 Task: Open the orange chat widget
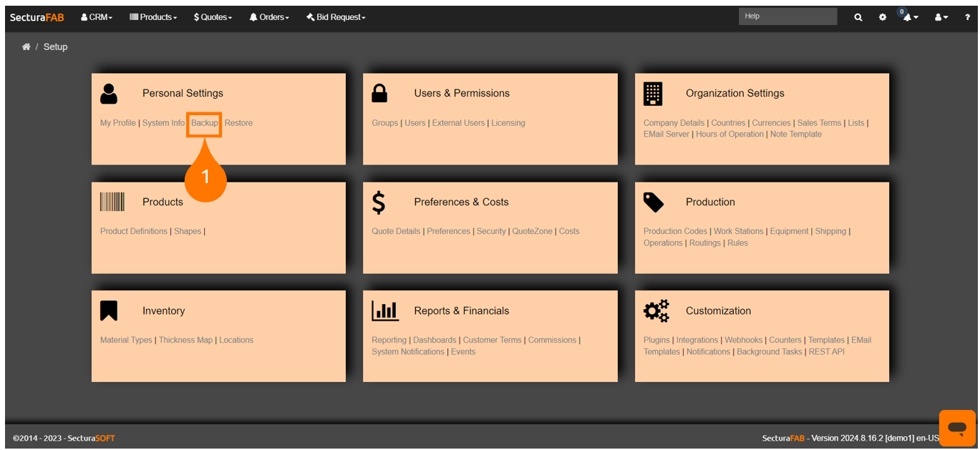[956, 428]
